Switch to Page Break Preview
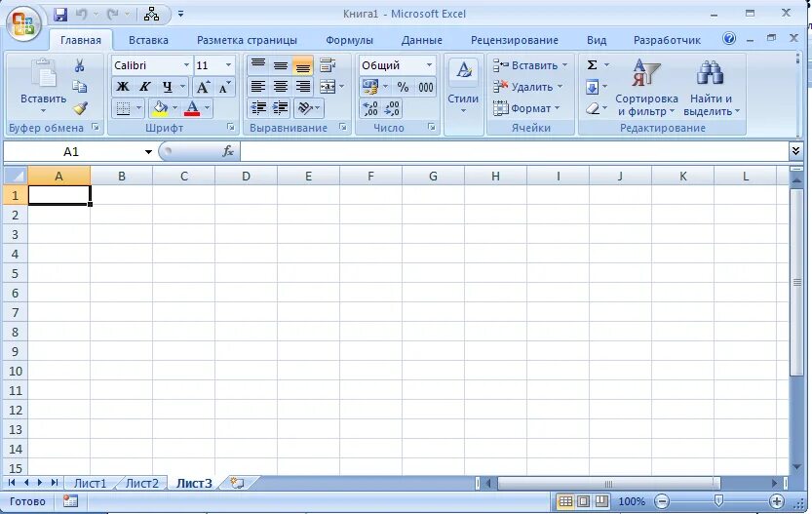812x514 pixels. pos(600,501)
